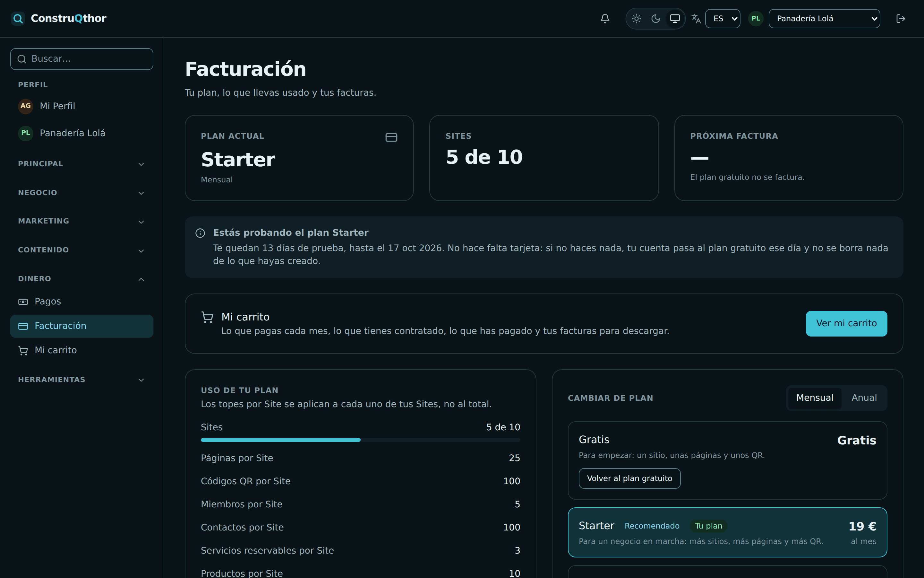The image size is (924, 578).
Task: Select Facturación in the sidebar
Action: tap(82, 326)
